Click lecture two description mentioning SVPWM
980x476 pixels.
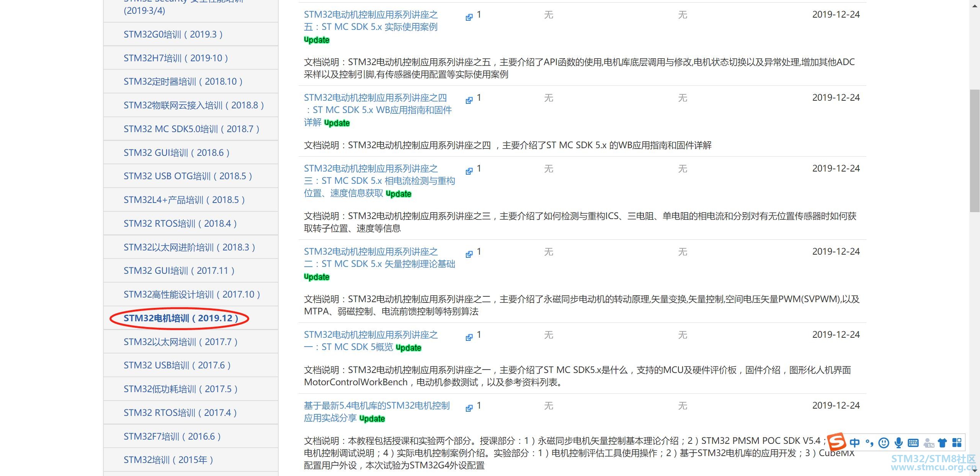tap(581, 305)
